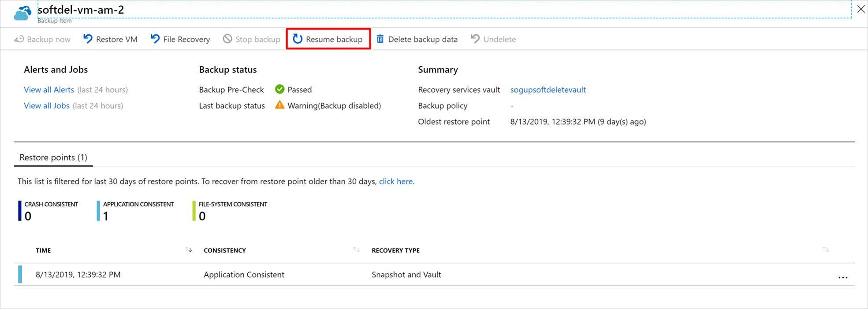This screenshot has width=868, height=309.
Task: Sort by Recovery Type column arrows
Action: (x=825, y=250)
